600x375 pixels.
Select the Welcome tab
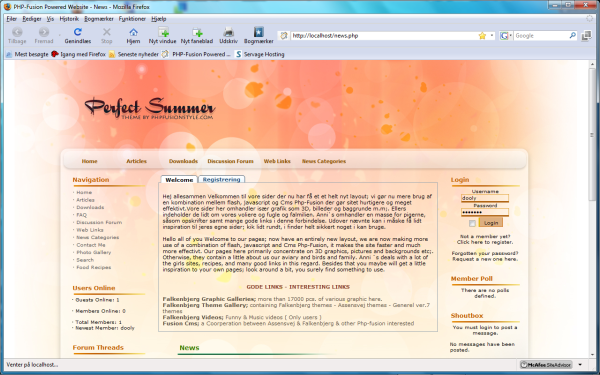179,179
